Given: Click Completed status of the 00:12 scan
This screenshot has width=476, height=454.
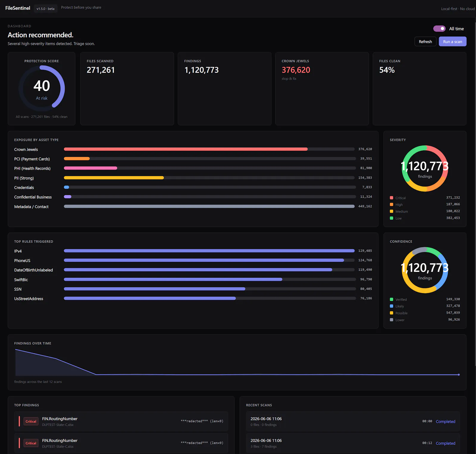Looking at the screenshot, I should [x=445, y=443].
